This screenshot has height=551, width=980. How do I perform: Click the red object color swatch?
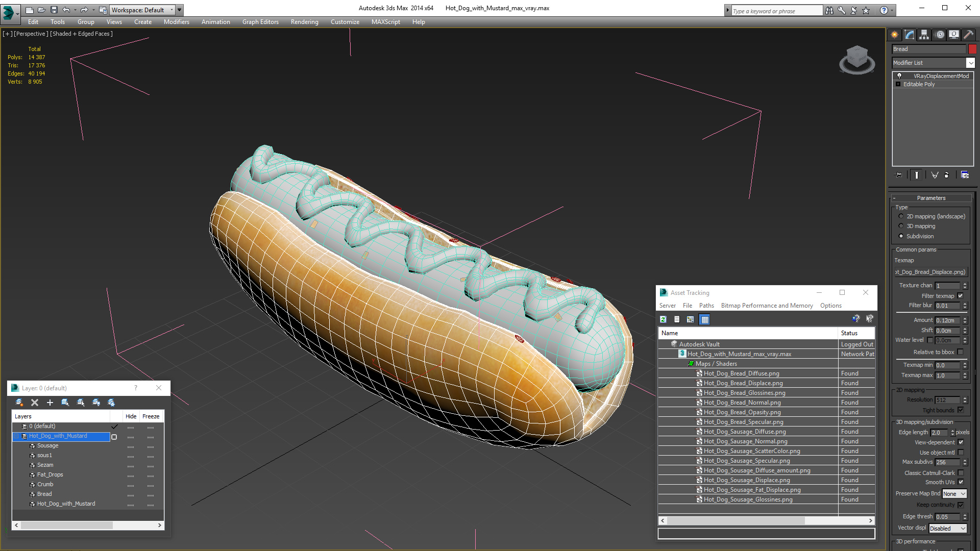point(972,49)
